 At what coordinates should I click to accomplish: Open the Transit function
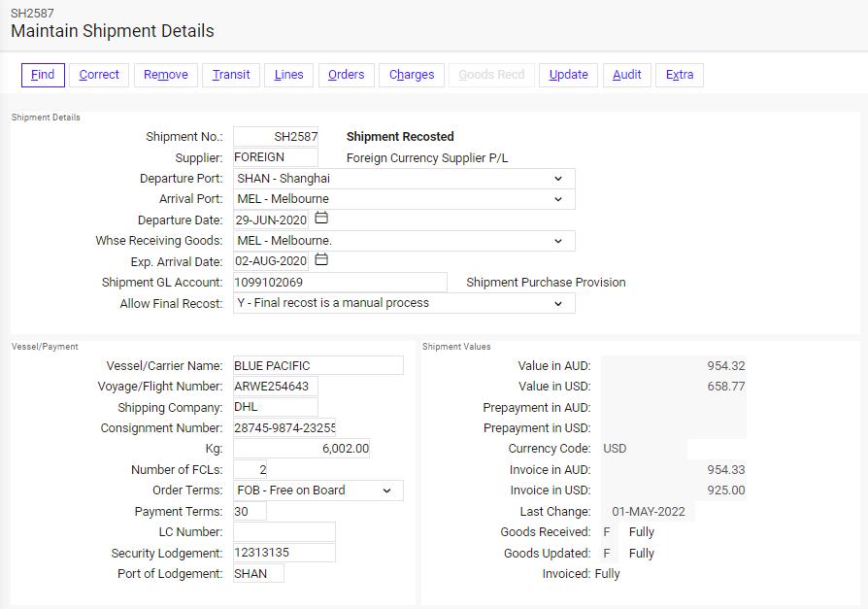pyautogui.click(x=230, y=74)
